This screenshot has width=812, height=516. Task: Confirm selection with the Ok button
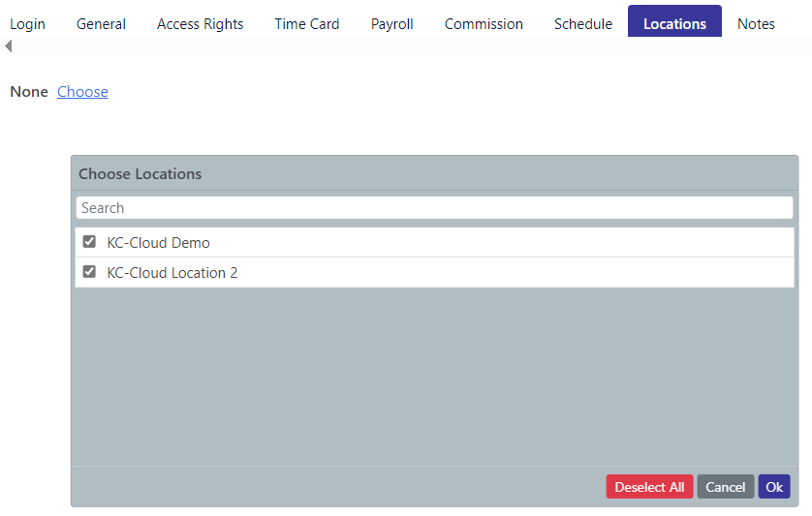[774, 487]
